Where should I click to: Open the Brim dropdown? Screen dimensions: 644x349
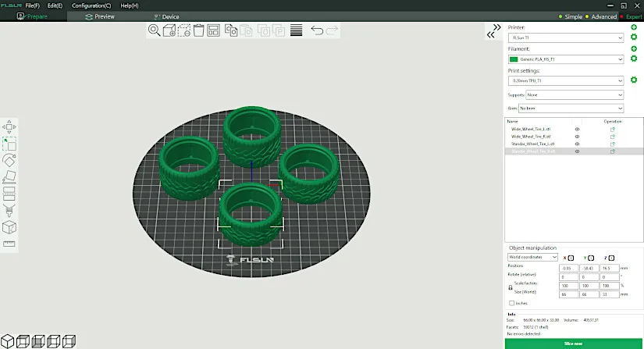(571, 109)
